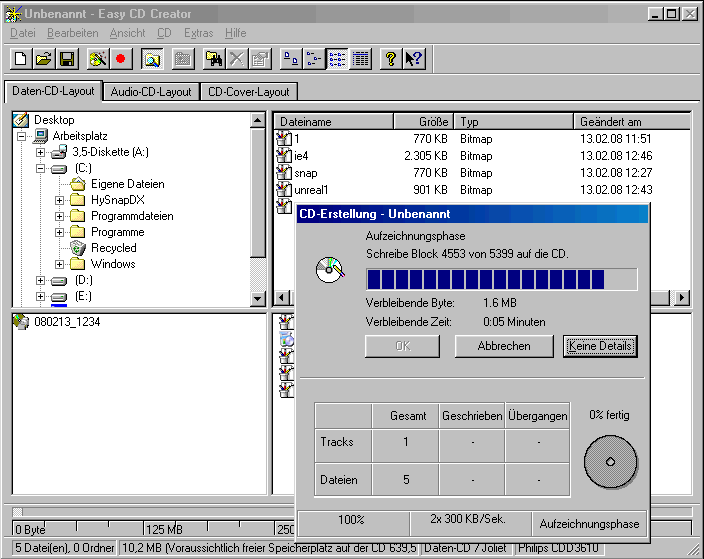This screenshot has height=559, width=704.
Task: Save the layout using the floppy disk icon
Action: point(67,59)
